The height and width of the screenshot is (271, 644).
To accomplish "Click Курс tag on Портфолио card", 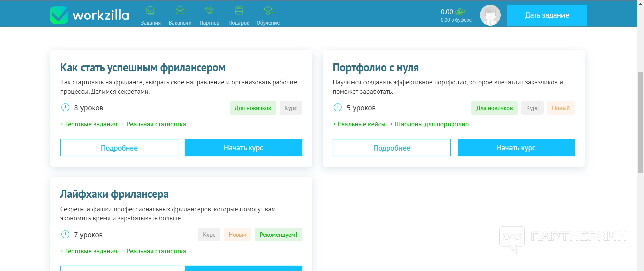I will tap(532, 108).
